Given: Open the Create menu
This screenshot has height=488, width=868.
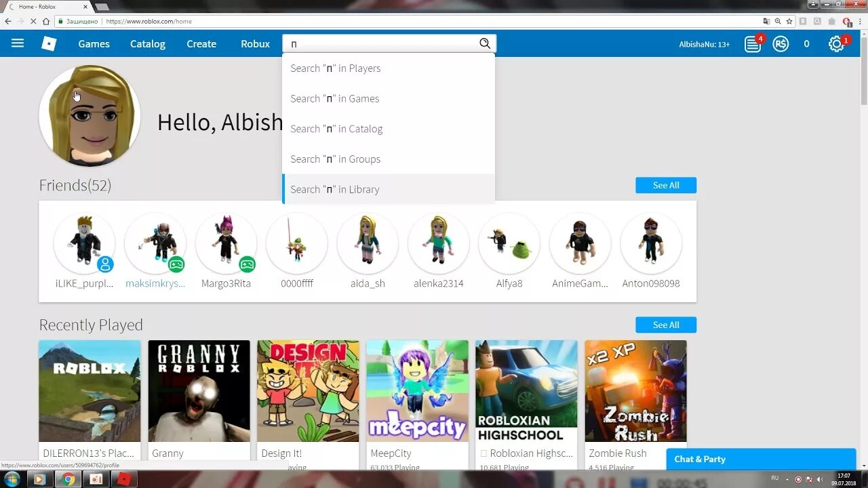Looking at the screenshot, I should pyautogui.click(x=201, y=43).
